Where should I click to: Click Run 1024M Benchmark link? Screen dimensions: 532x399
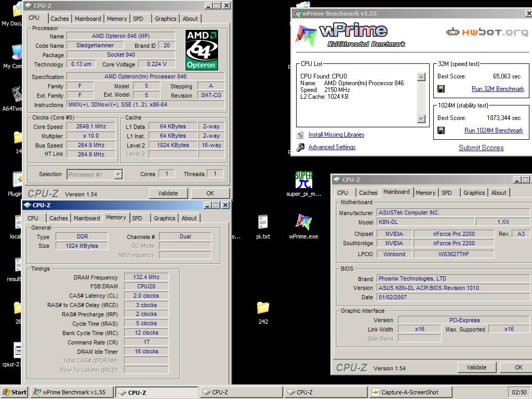click(x=494, y=130)
